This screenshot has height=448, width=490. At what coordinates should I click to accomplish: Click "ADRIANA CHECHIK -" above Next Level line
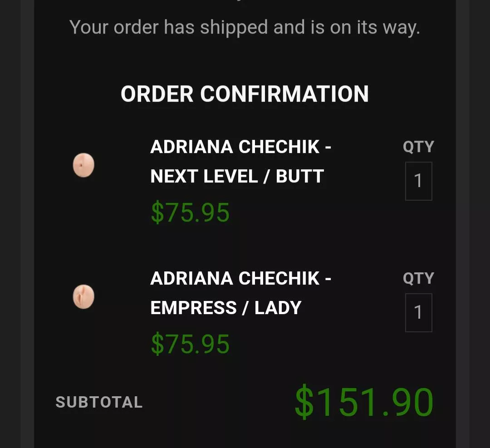click(x=240, y=147)
